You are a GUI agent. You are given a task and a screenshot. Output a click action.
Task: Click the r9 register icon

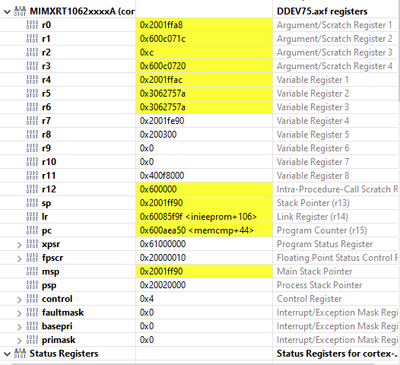tap(32, 148)
